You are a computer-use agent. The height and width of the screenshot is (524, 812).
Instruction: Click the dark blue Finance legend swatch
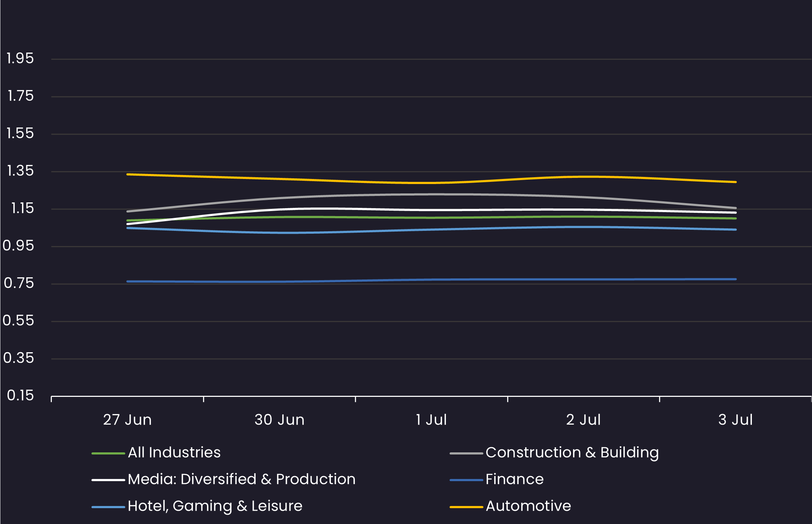466,480
